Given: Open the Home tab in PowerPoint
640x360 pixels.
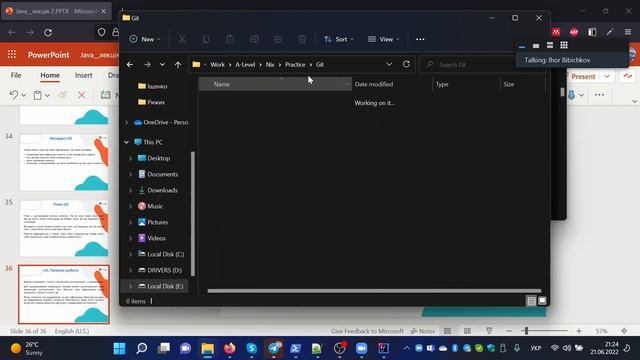Looking at the screenshot, I should tap(50, 75).
